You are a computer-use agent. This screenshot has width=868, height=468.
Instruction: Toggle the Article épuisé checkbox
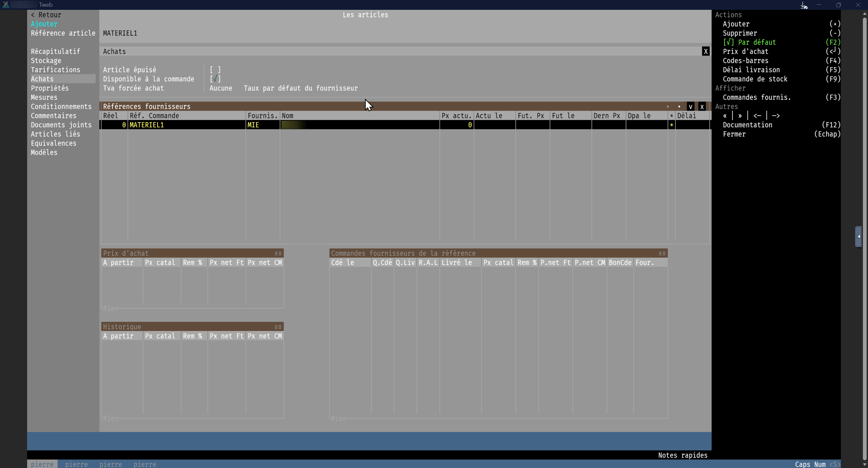[215, 70]
